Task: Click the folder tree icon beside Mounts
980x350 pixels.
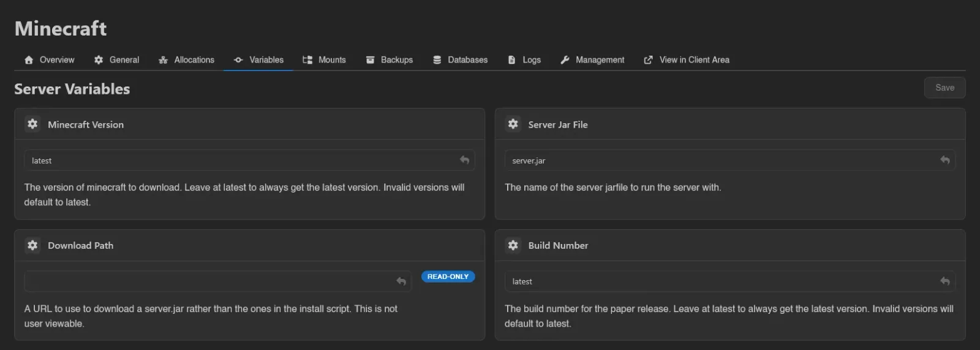Action: tap(307, 60)
